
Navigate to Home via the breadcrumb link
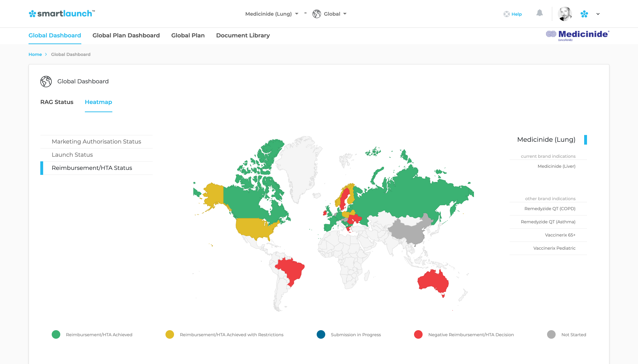coord(35,54)
